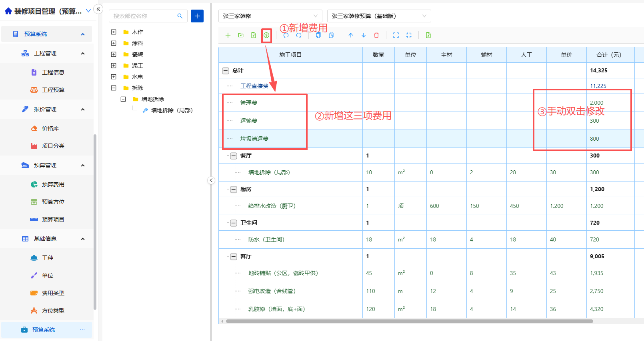The width and height of the screenshot is (644, 341).
Task: Select the 垃圾清运费 row
Action: click(x=431, y=139)
